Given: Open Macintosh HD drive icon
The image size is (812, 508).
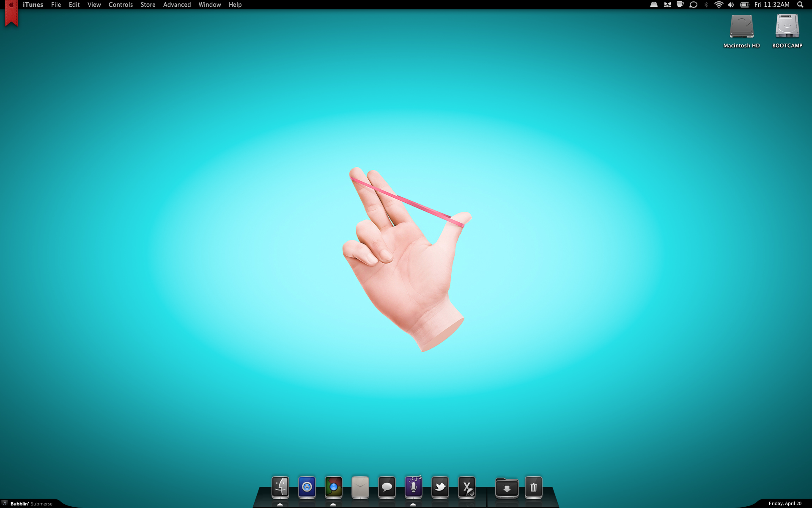Looking at the screenshot, I should click(741, 27).
